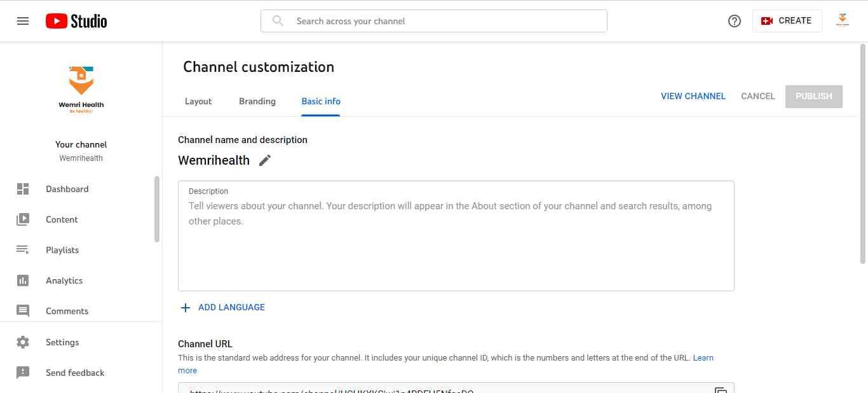This screenshot has width=868, height=393.
Task: Open Analytics in the sidebar
Action: (x=64, y=280)
